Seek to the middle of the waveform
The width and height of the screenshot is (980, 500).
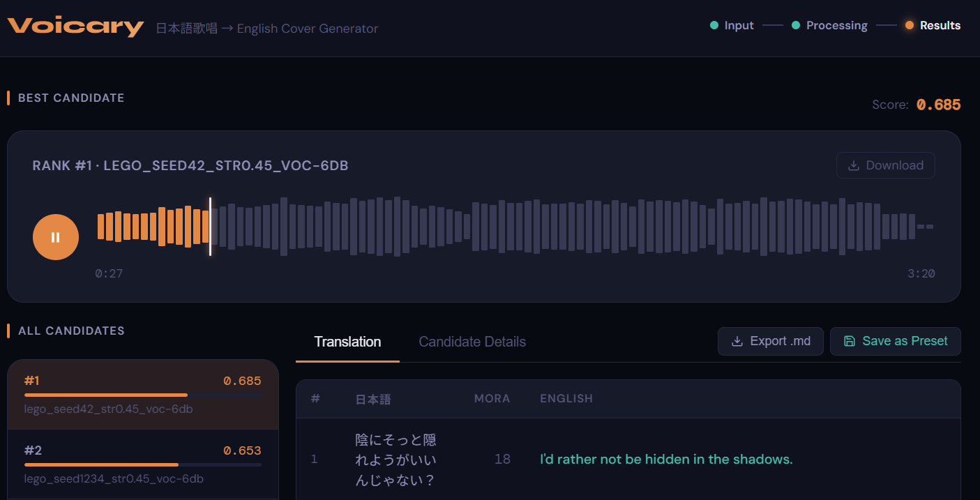tap(515, 227)
